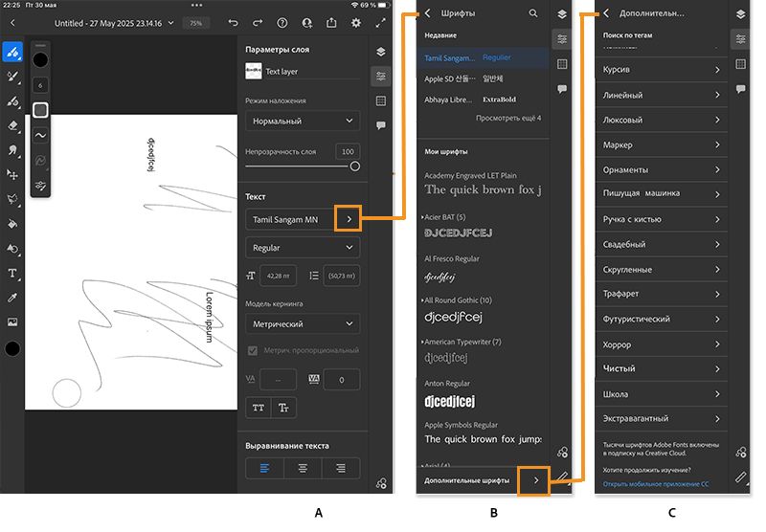Align text to the left

[265, 468]
